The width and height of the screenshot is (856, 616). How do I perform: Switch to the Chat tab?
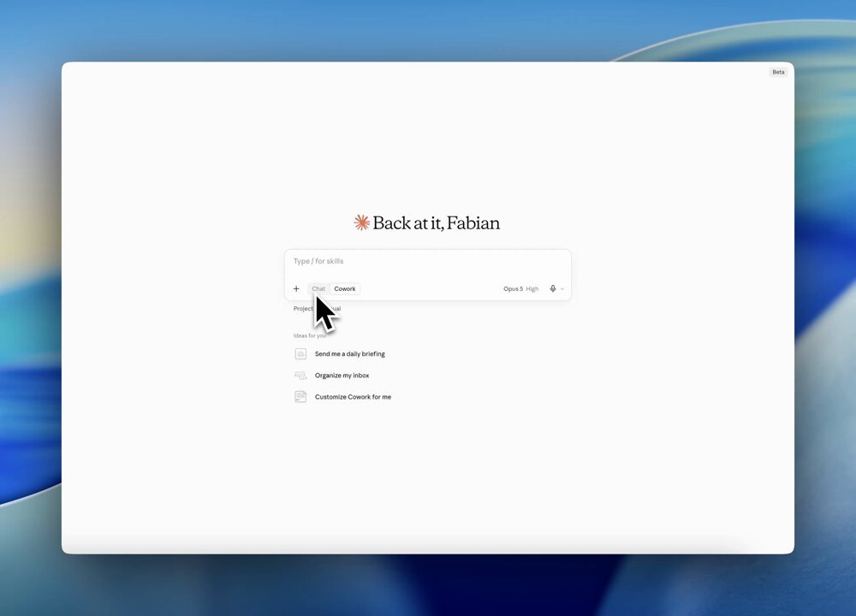[x=318, y=288]
